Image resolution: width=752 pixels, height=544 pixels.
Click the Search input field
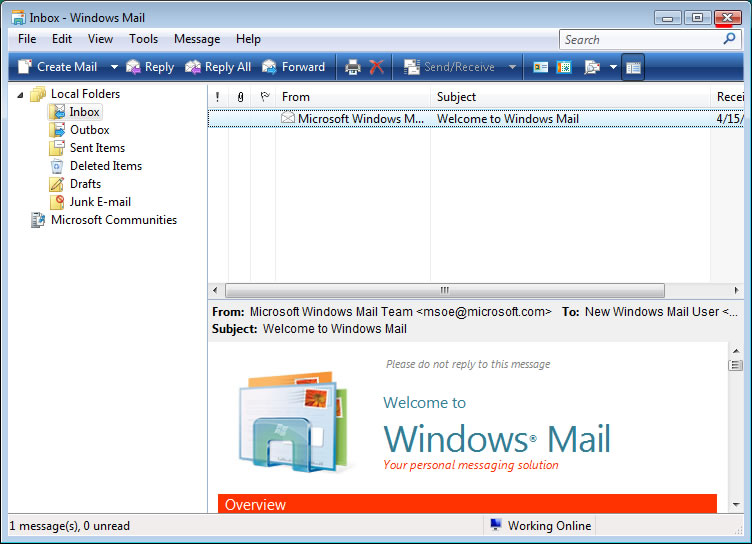point(638,39)
